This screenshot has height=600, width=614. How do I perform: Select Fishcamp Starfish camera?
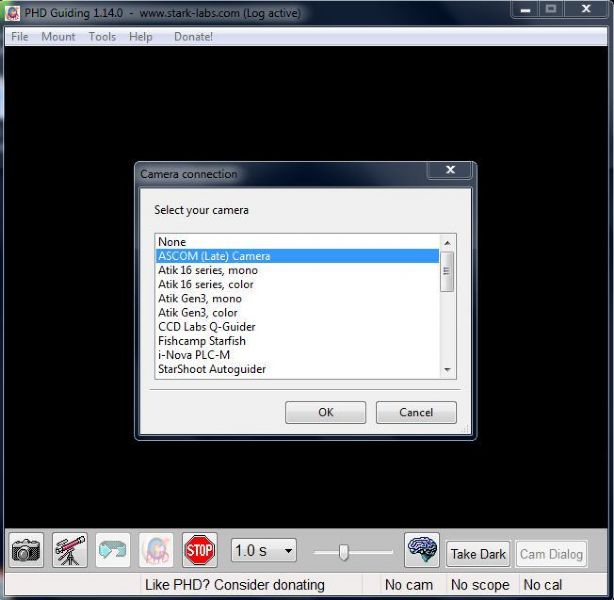[297, 341]
